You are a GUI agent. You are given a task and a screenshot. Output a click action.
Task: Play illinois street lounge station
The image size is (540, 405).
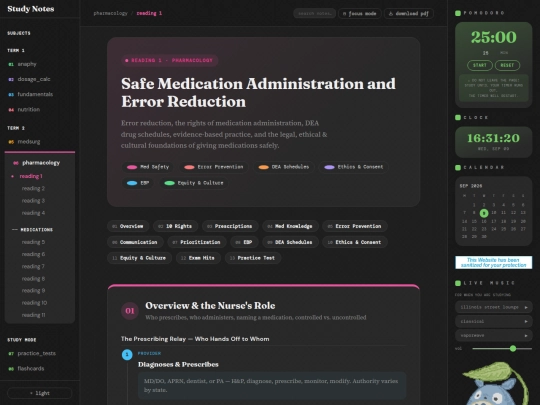pyautogui.click(x=494, y=307)
